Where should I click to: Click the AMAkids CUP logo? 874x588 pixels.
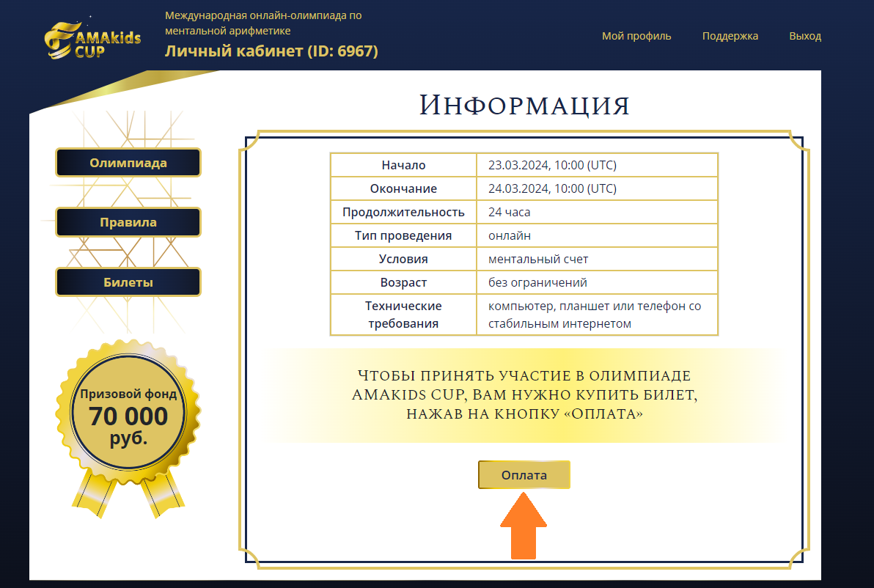pos(92,39)
